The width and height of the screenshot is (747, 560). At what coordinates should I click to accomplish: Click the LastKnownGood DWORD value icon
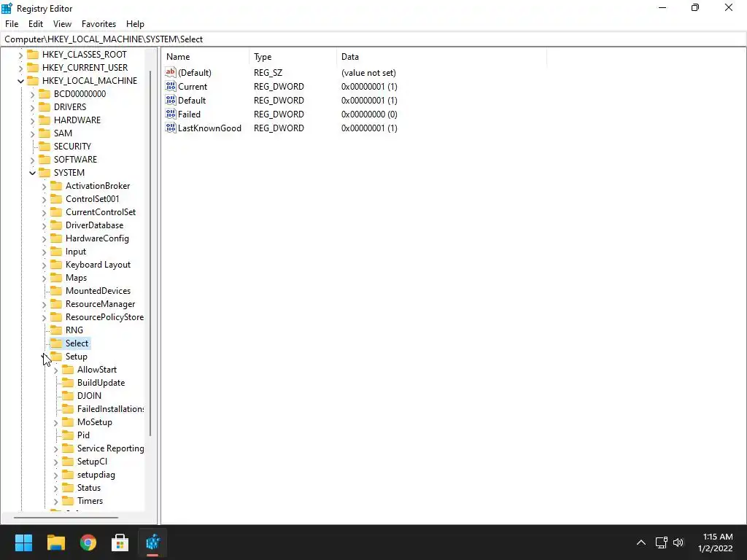(x=171, y=128)
